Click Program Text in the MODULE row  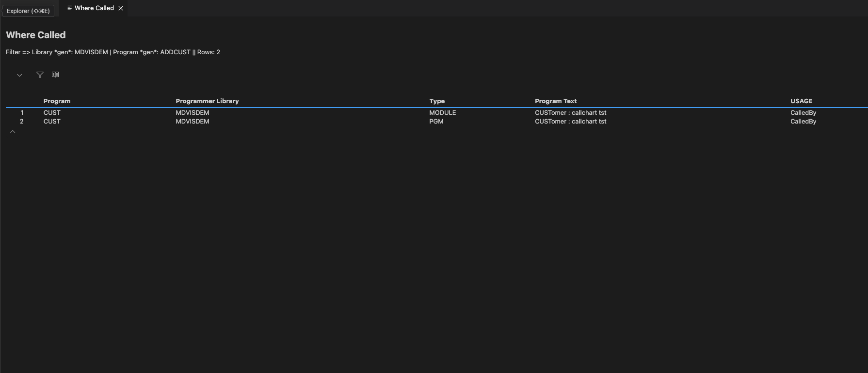point(571,113)
